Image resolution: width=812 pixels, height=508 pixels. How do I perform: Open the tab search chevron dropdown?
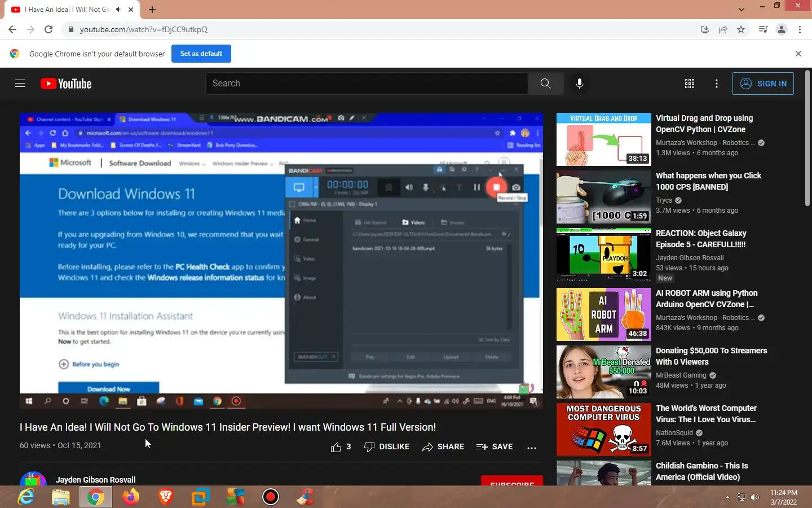pyautogui.click(x=741, y=10)
